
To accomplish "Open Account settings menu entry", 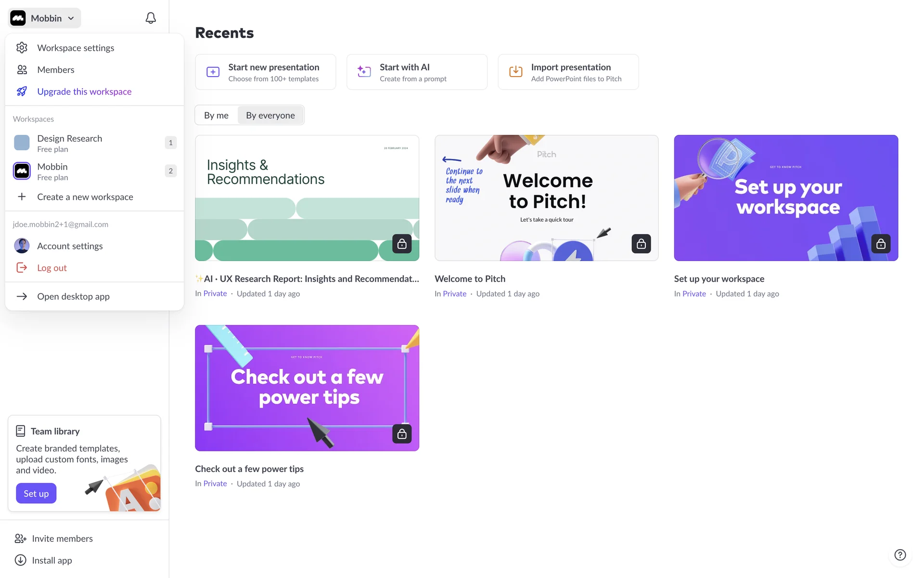I will point(70,246).
